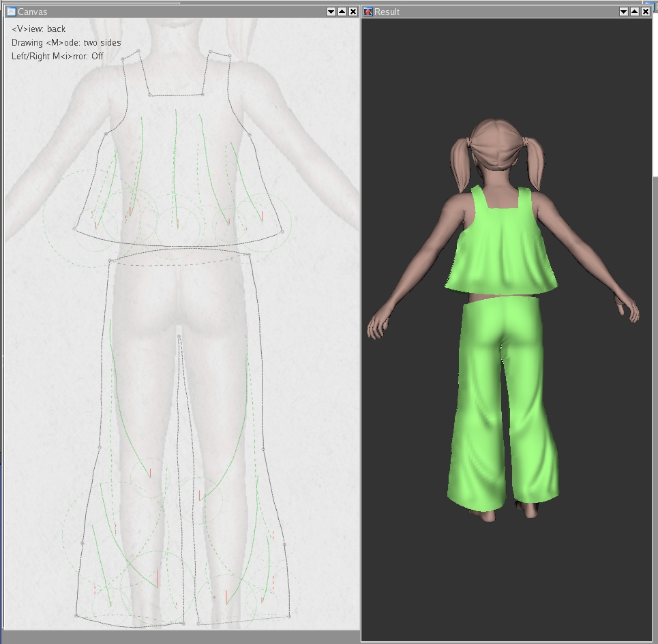Viewport: 658px width, 644px height.
Task: Close the Canvas window
Action: pyautogui.click(x=353, y=12)
